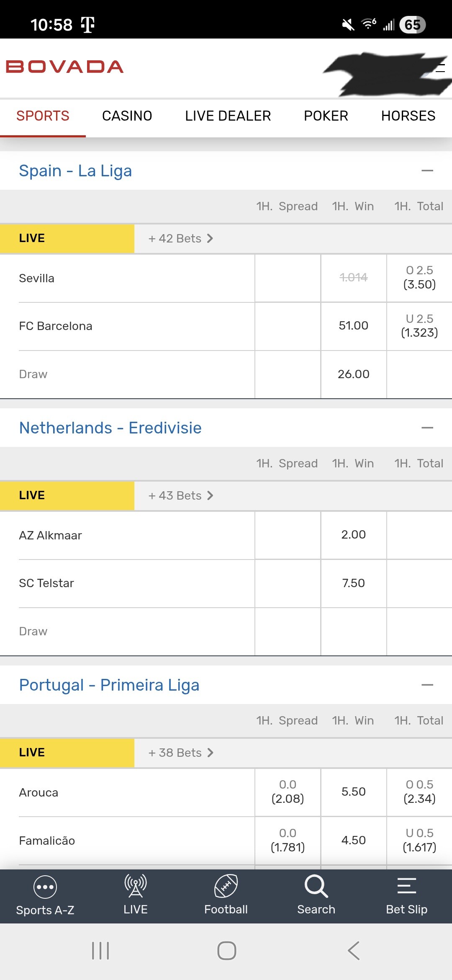Viewport: 452px width, 980px height.
Task: Open + 42 Bets for Sevilla match
Action: 181,239
